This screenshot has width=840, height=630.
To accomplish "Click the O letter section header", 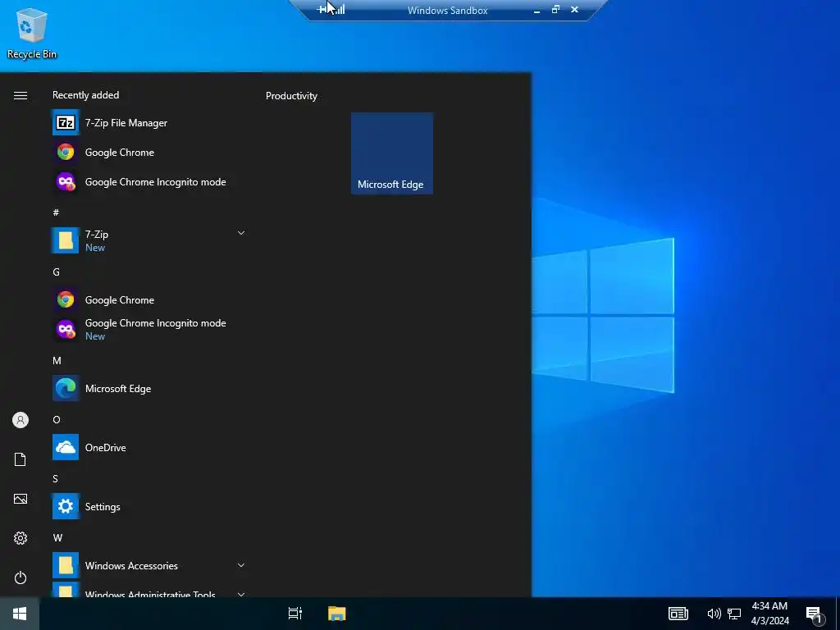I will pos(57,419).
